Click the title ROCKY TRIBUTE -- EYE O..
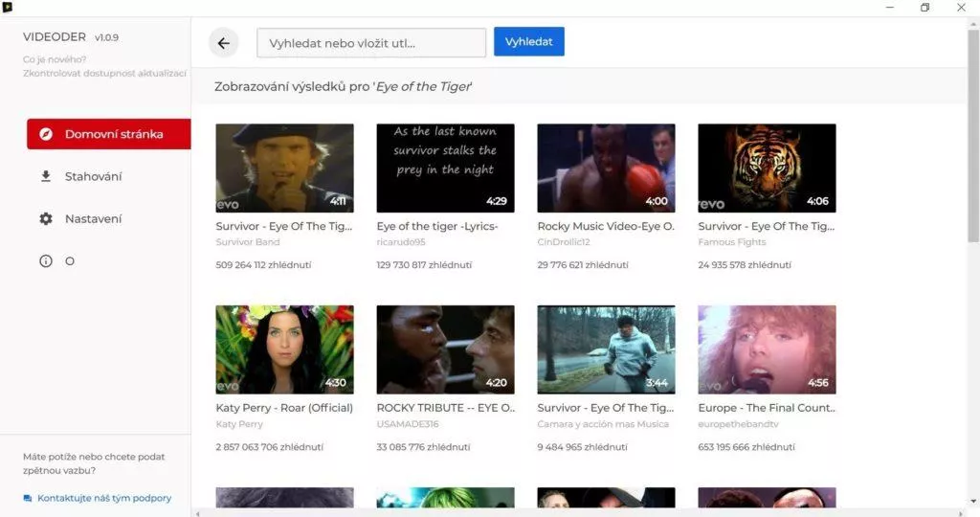This screenshot has width=980, height=517. 446,408
